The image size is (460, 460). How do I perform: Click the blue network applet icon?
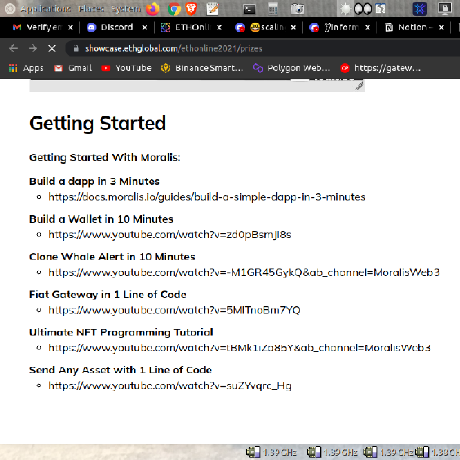tap(420, 9)
